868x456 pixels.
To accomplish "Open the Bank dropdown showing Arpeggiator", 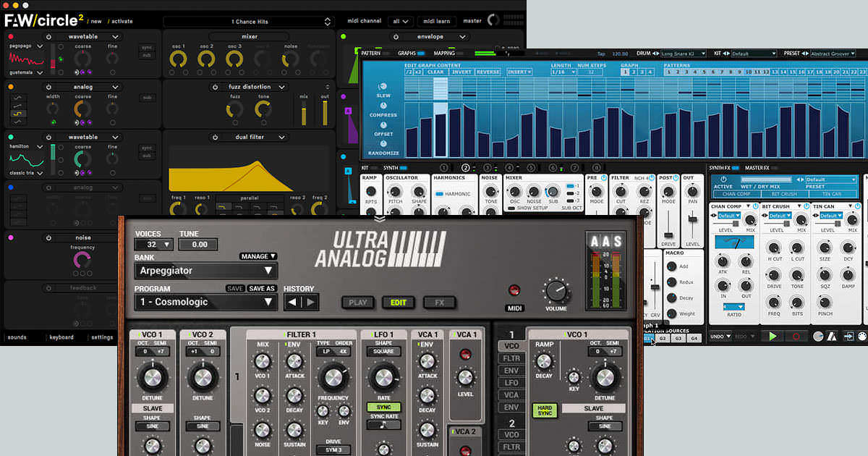I will coord(205,271).
